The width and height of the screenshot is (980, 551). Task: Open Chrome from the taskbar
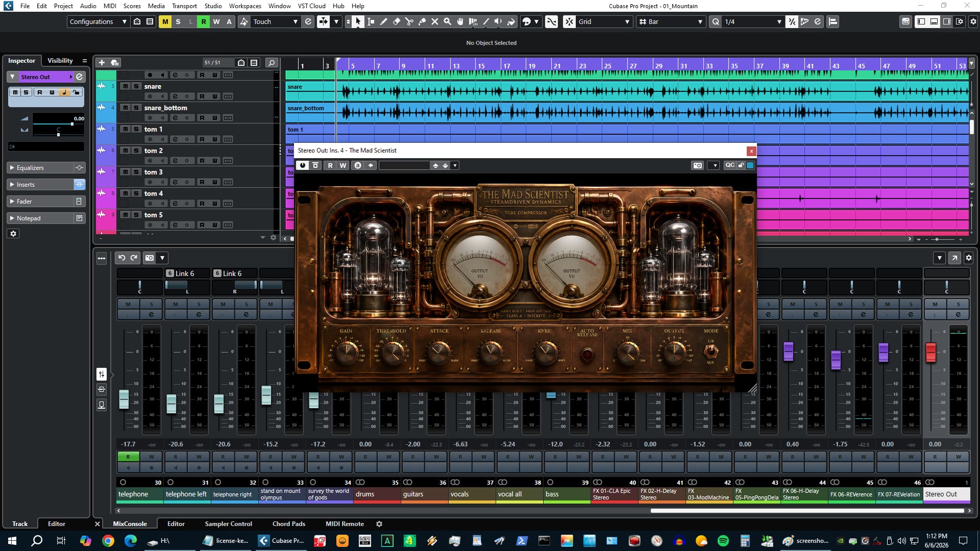[x=108, y=541]
